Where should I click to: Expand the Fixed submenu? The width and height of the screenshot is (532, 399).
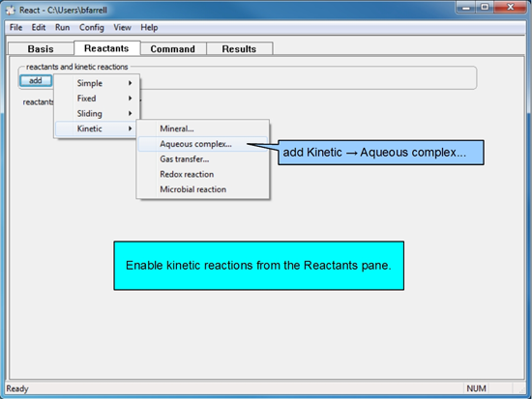(97, 99)
